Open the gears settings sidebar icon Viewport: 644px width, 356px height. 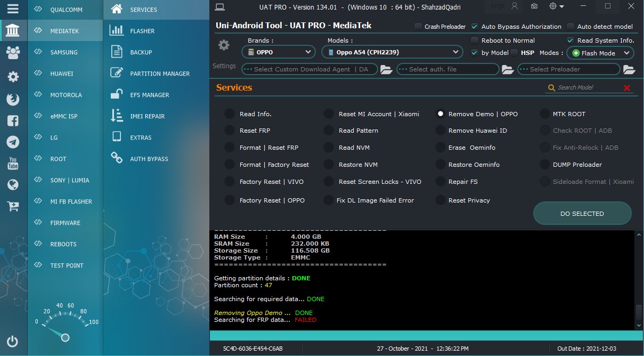point(13,77)
